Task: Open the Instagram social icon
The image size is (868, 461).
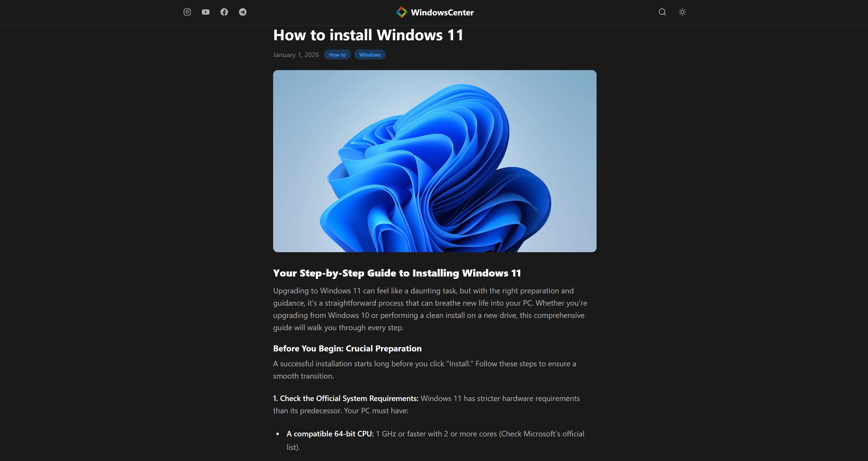Action: [x=187, y=12]
